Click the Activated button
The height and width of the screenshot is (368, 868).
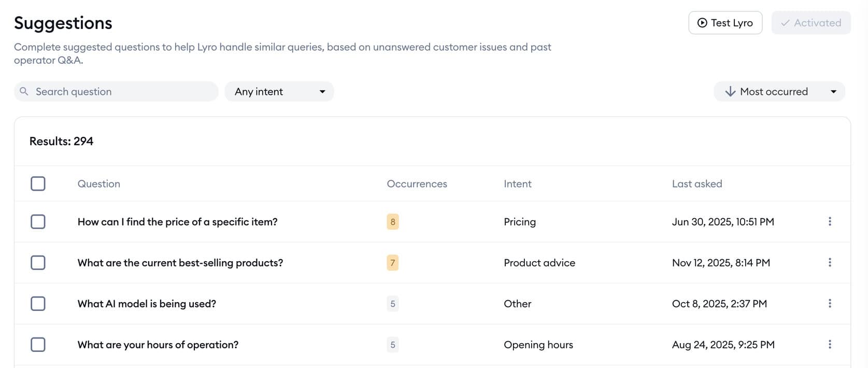tap(811, 23)
